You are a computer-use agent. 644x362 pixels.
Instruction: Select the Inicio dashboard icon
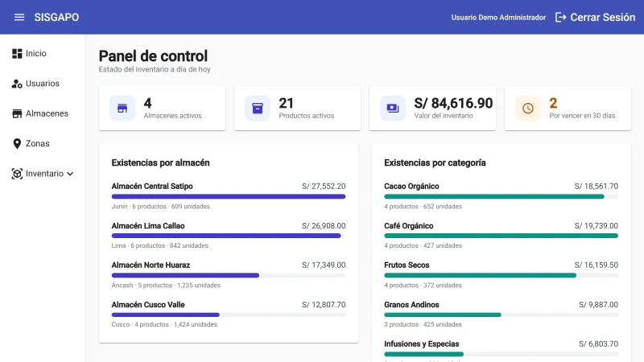pyautogui.click(x=17, y=53)
